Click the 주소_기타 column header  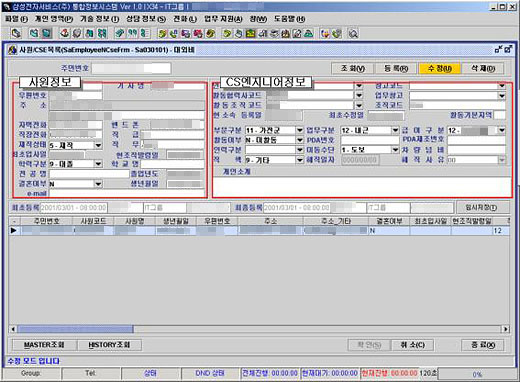[x=336, y=221]
